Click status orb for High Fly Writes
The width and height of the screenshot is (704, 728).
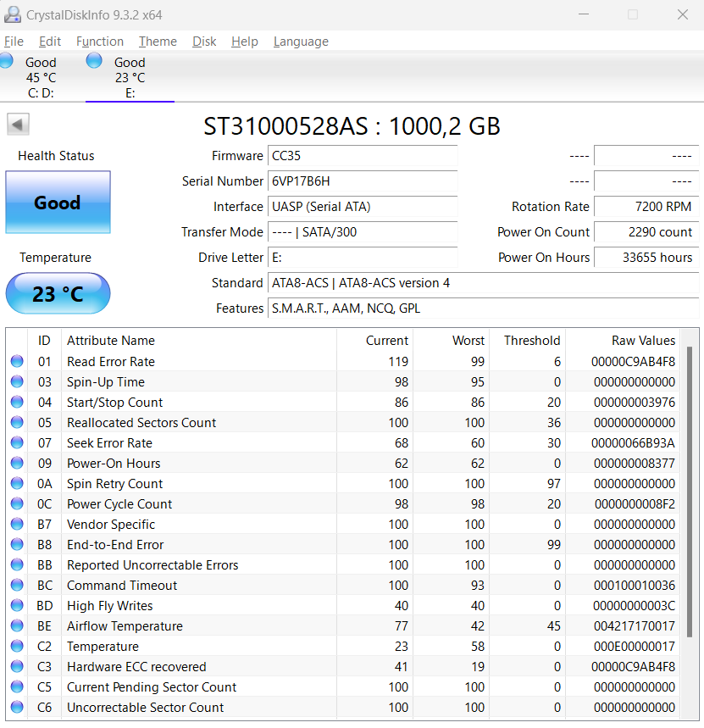17,606
